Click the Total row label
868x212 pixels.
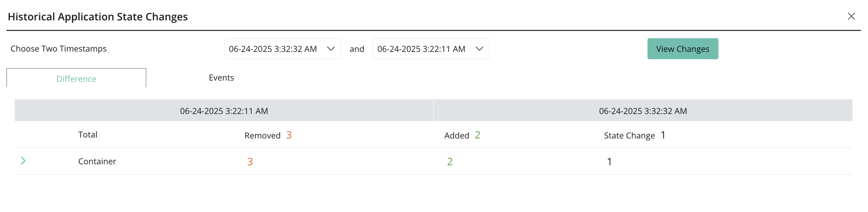(88, 135)
